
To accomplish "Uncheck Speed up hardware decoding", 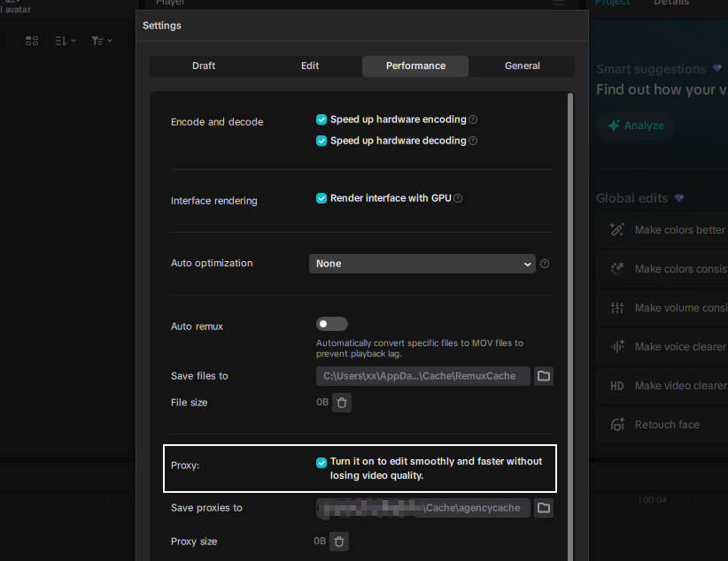I will point(321,140).
